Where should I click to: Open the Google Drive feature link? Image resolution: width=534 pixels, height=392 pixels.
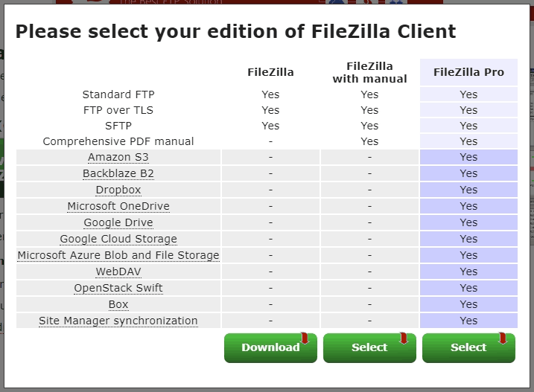pyautogui.click(x=118, y=222)
